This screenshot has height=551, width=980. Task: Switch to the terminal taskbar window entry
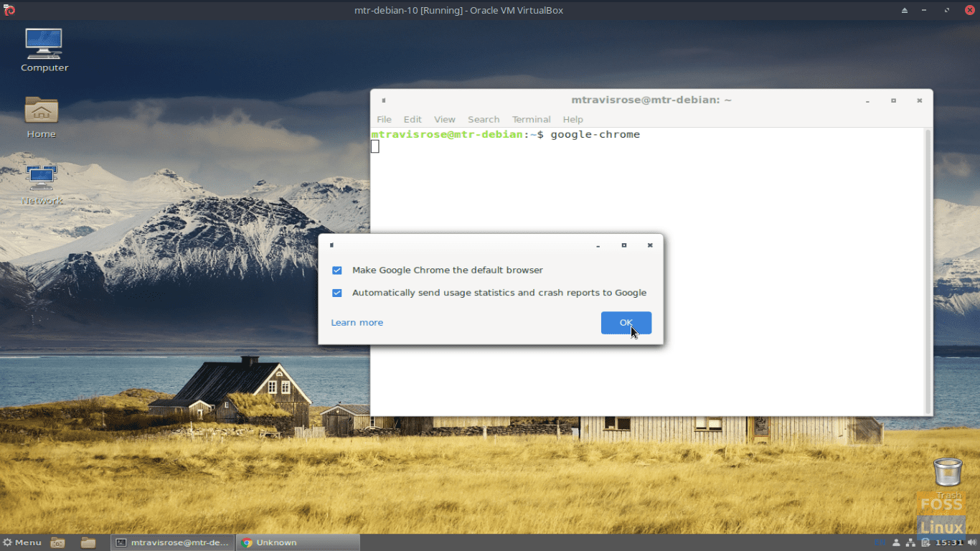(x=173, y=542)
